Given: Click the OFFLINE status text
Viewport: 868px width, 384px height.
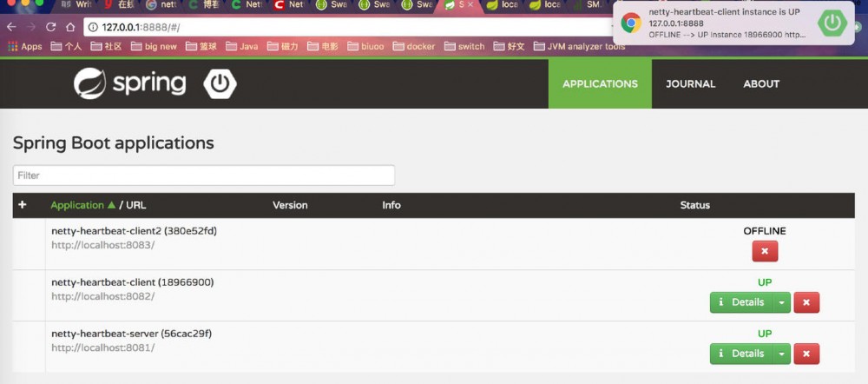Looking at the screenshot, I should point(765,231).
